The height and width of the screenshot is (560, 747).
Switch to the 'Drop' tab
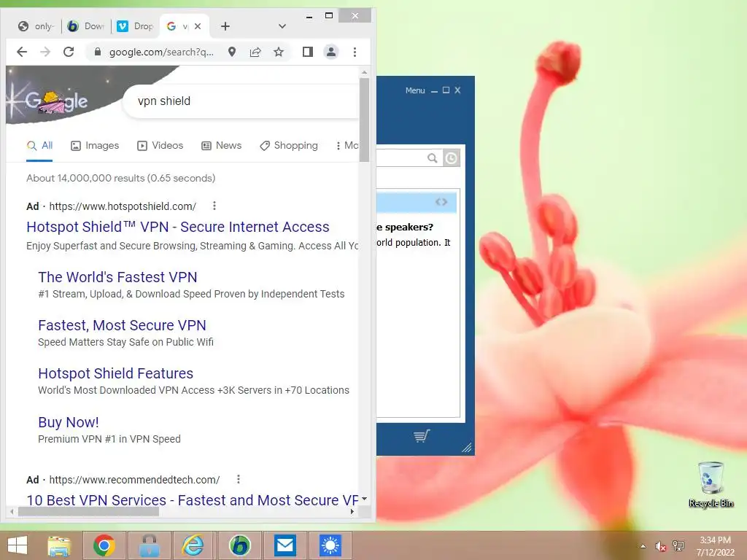click(x=136, y=26)
